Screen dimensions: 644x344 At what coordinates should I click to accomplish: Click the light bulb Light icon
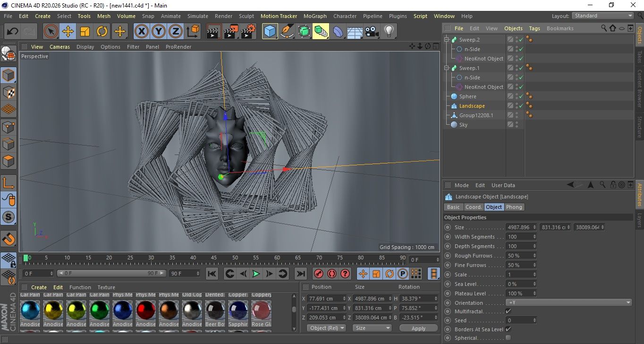[389, 32]
